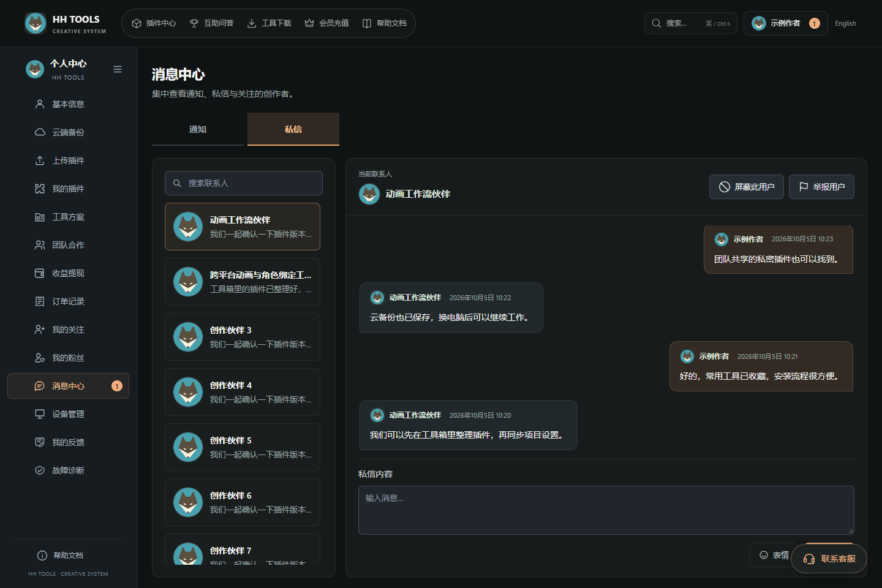The height and width of the screenshot is (588, 882).
Task: Open 收益提现 in the sidebar
Action: [x=68, y=273]
